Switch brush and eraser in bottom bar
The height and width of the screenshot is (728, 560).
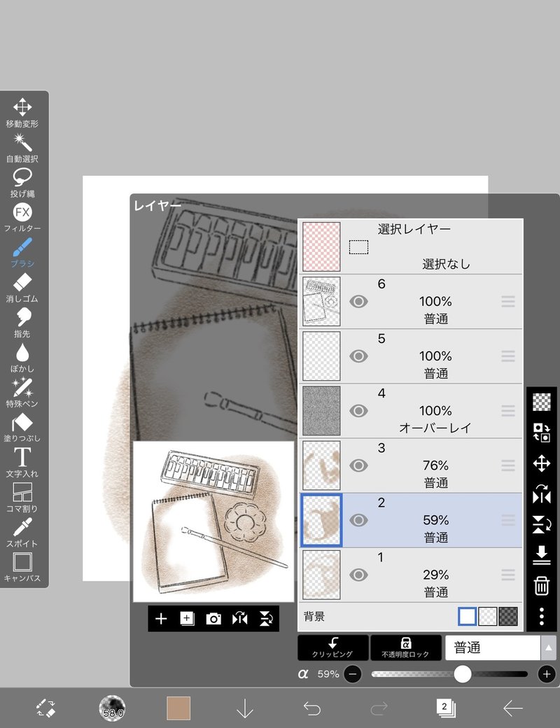pyautogui.click(x=45, y=708)
